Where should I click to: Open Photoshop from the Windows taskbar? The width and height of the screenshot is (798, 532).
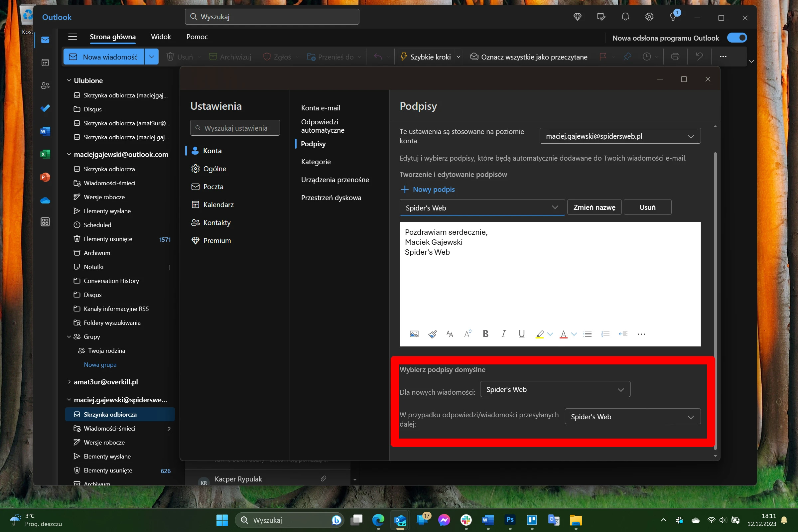click(x=510, y=520)
